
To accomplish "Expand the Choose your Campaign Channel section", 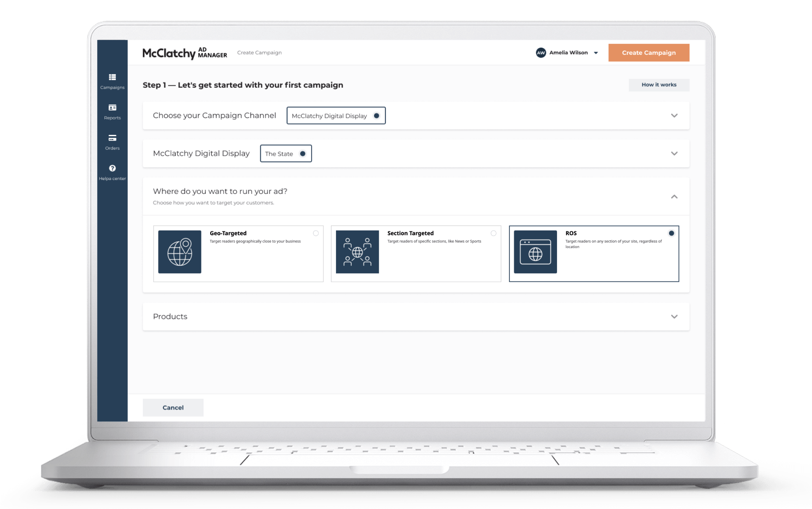I will [x=674, y=116].
